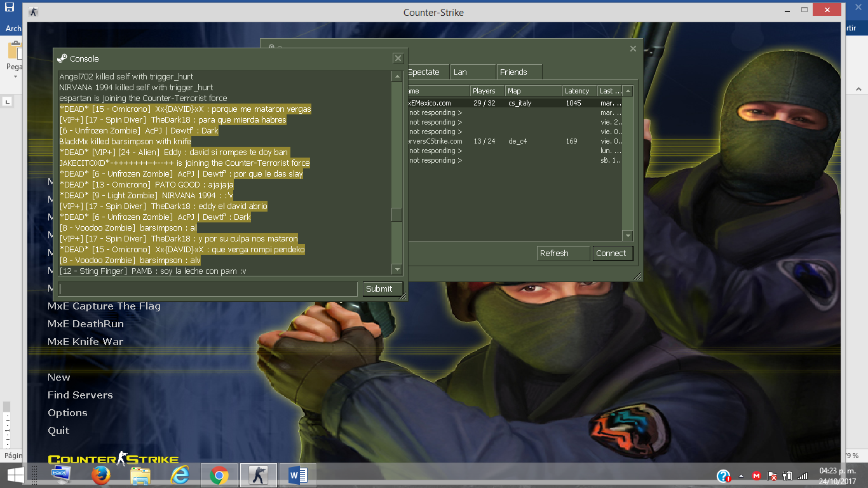Select the server row with cs_italy map

(x=515, y=103)
